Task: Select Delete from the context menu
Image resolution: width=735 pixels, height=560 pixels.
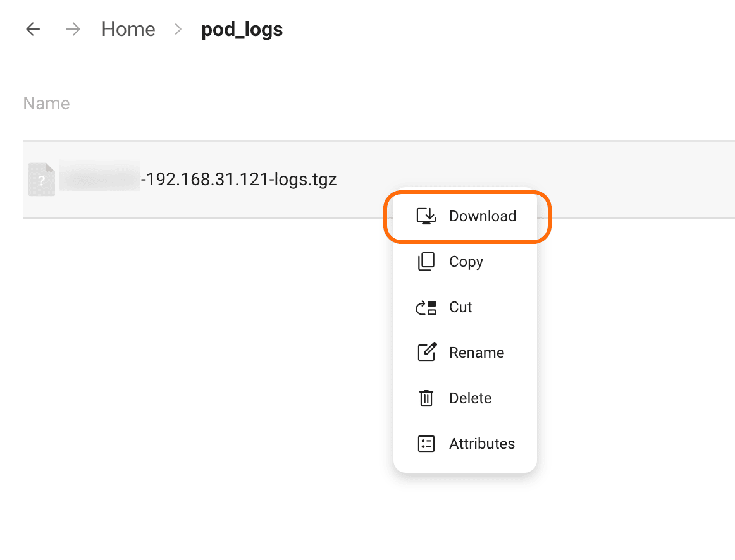Action: pyautogui.click(x=471, y=398)
